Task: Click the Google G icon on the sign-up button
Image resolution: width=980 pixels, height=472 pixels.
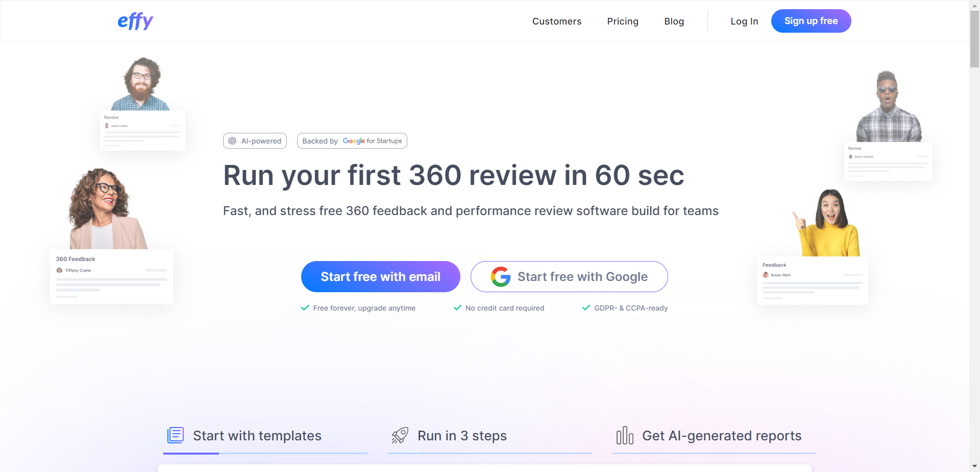Action: click(501, 276)
